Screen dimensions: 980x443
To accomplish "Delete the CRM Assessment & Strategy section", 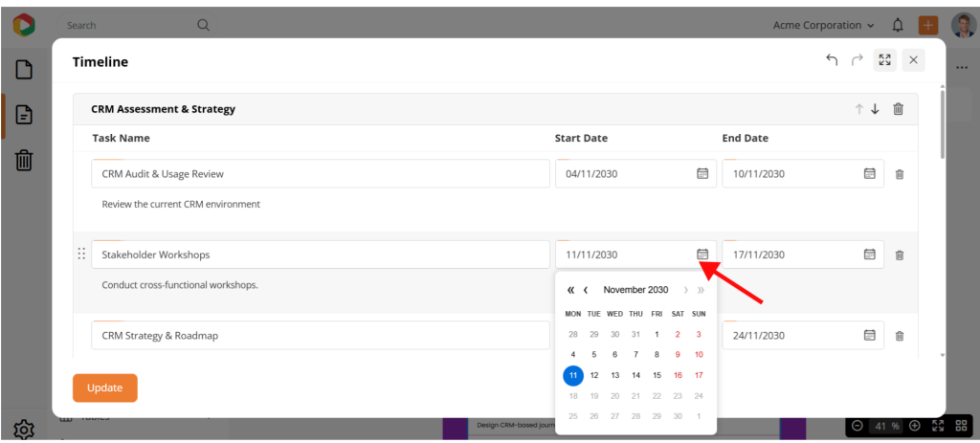I will click(x=898, y=109).
